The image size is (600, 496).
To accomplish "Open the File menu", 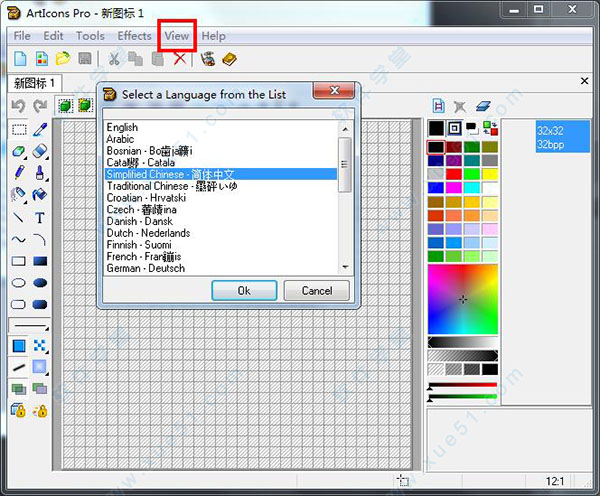I will coord(22,36).
